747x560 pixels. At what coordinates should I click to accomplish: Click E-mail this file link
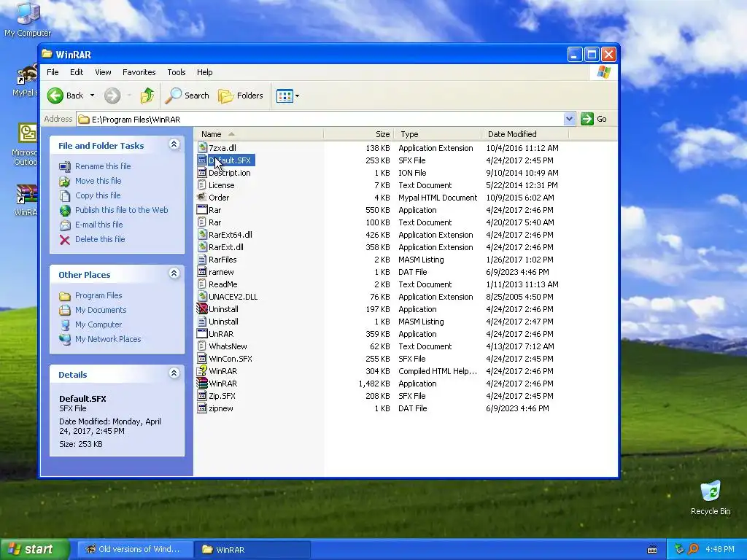click(x=99, y=225)
